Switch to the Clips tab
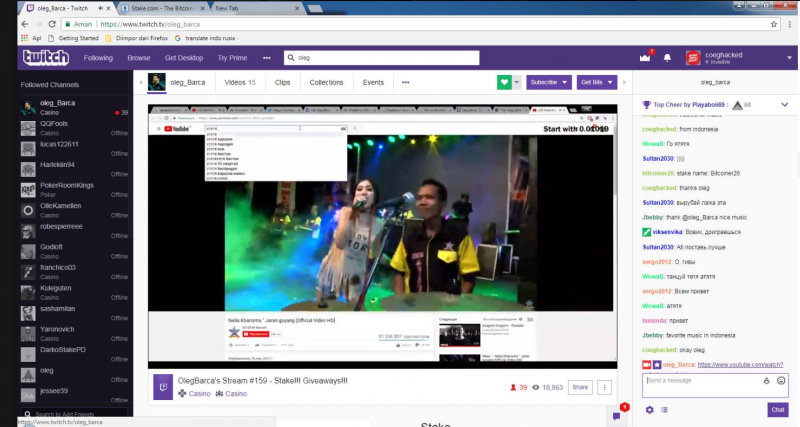The width and height of the screenshot is (800, 427). click(x=282, y=82)
